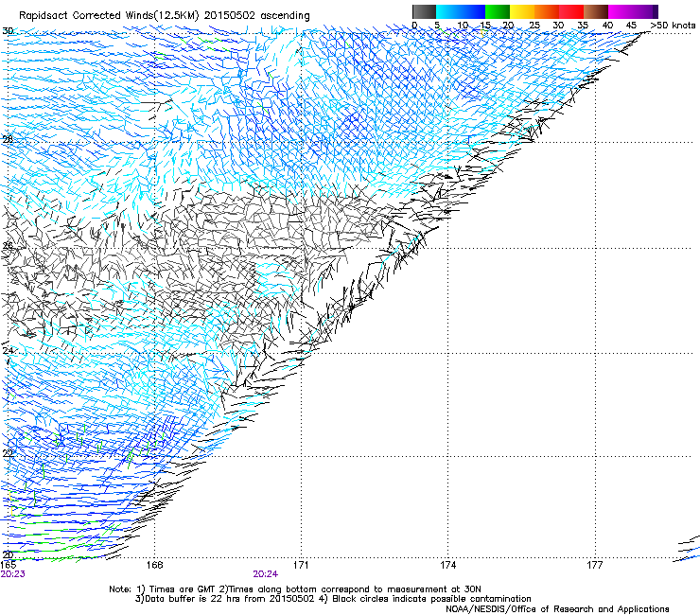Click the red 30-35 knots legend swatch
This screenshot has width=700, height=615.
pos(571,11)
